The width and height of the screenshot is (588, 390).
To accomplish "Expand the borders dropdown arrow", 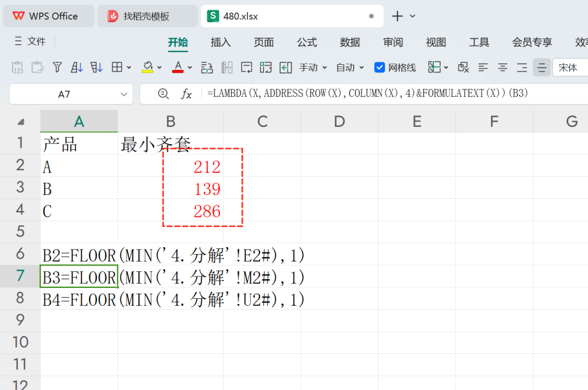I will (x=129, y=68).
